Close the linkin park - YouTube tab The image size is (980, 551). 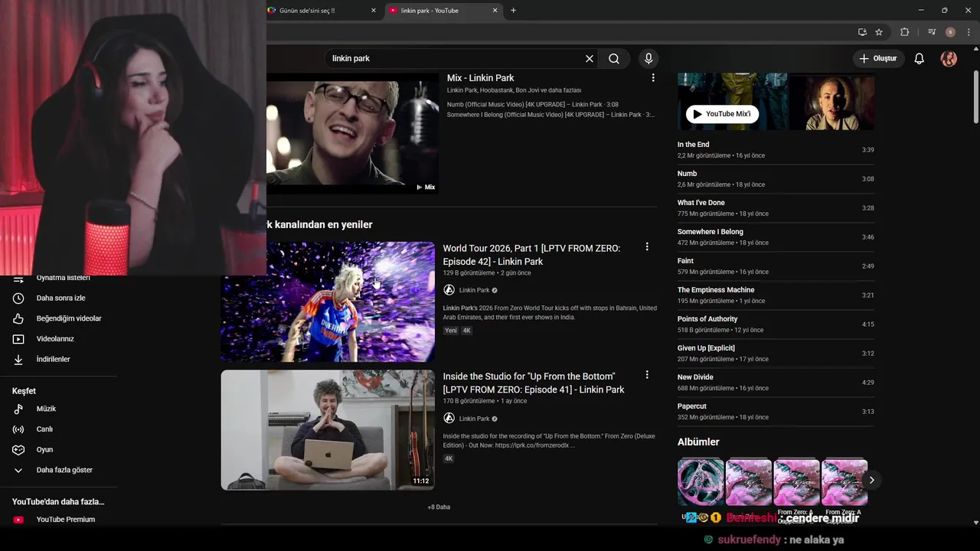pos(495,11)
